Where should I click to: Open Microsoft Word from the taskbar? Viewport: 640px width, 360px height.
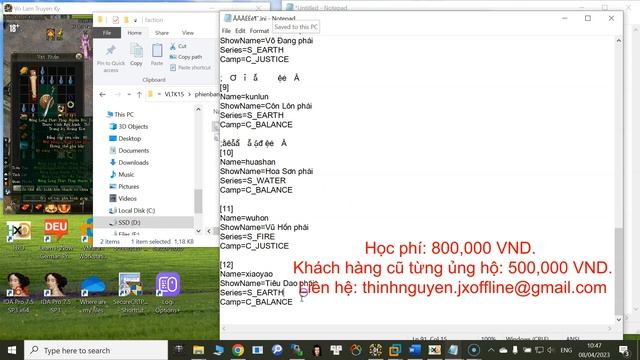[x=415, y=350]
